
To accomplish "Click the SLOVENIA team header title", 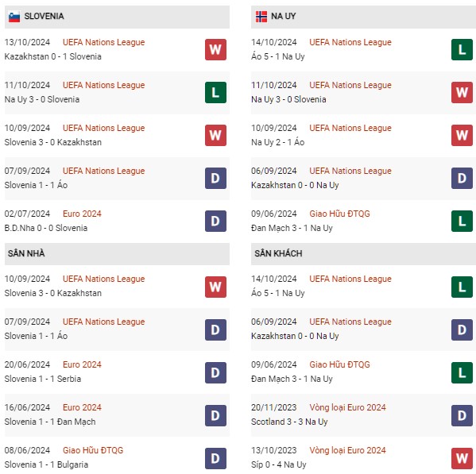I will click(x=44, y=16).
